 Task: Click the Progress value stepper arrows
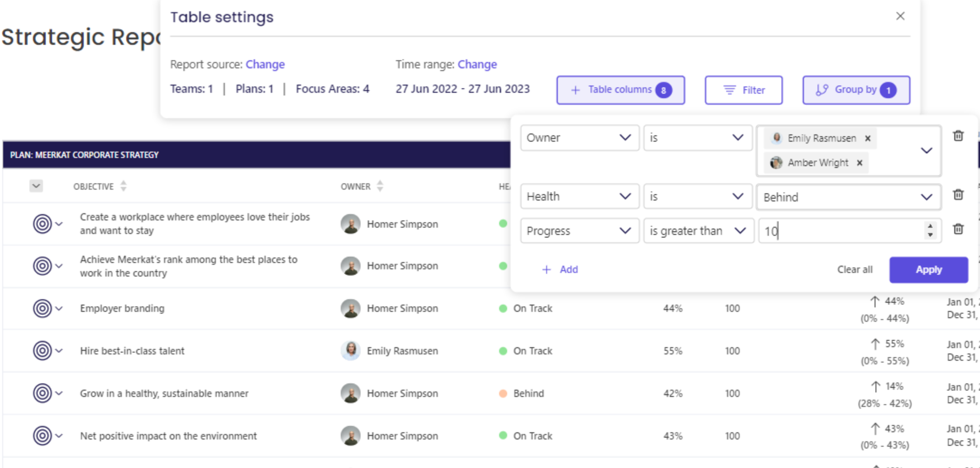930,230
